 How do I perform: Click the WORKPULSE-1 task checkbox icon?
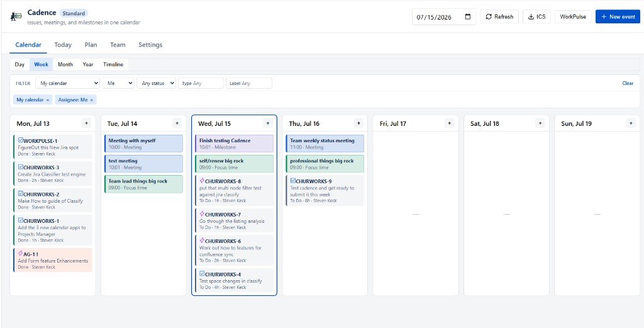coord(21,140)
